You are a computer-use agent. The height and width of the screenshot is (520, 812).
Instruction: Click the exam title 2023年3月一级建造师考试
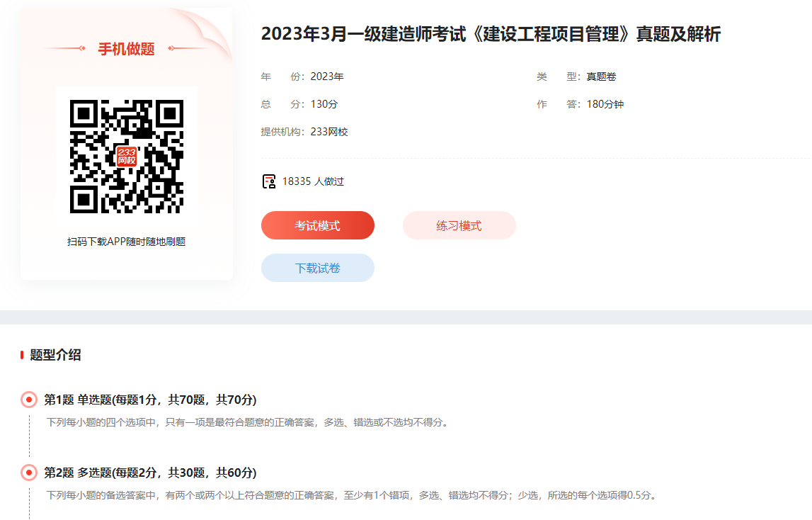[x=491, y=34]
